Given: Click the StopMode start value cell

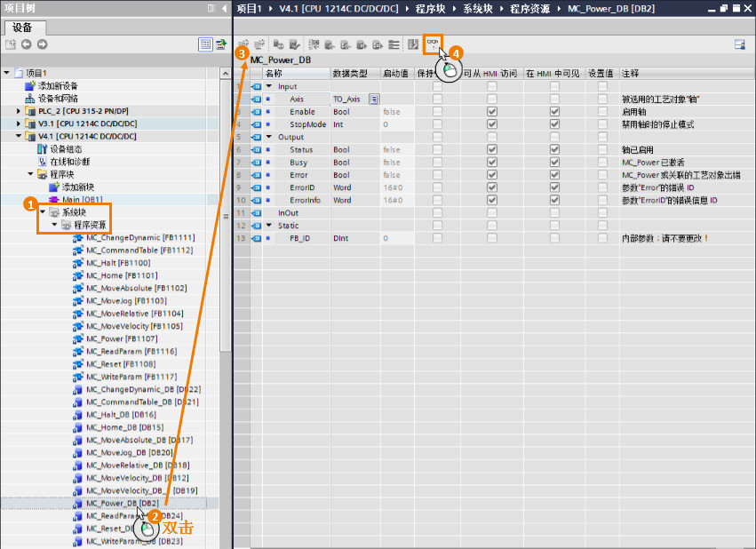Looking at the screenshot, I should point(397,123).
